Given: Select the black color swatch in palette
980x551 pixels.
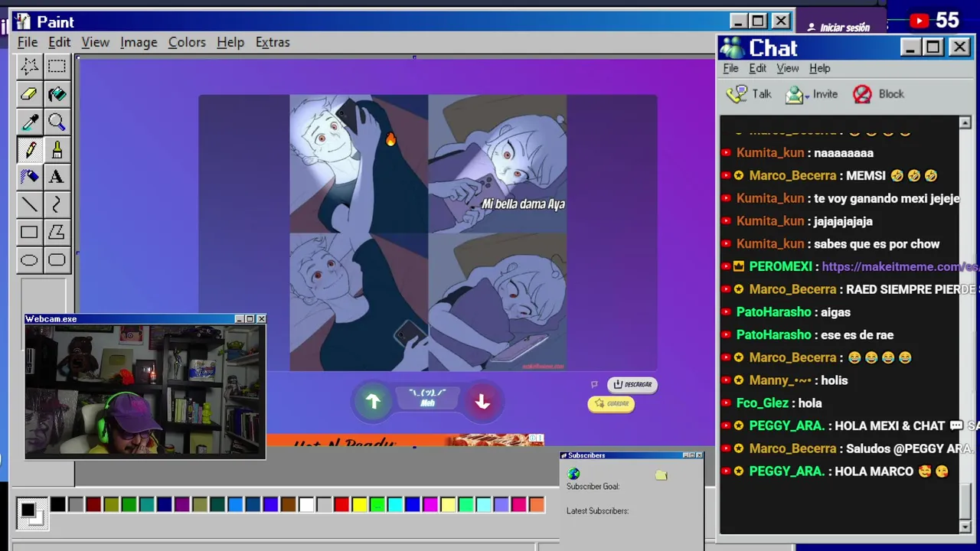Looking at the screenshot, I should point(58,504).
